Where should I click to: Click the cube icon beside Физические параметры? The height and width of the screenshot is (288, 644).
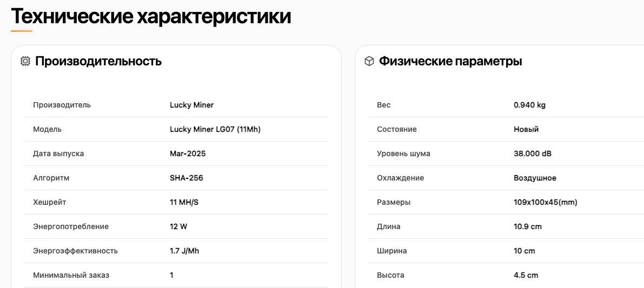pos(369,62)
